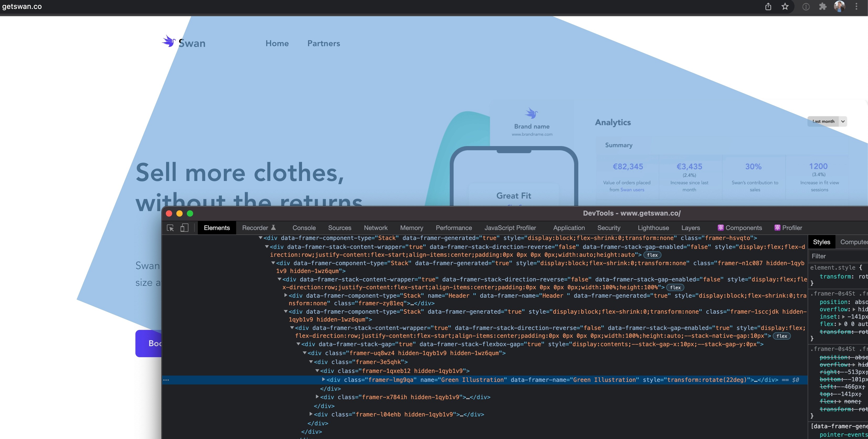The image size is (868, 439).
Task: Click the Swan logo
Action: coord(184,42)
